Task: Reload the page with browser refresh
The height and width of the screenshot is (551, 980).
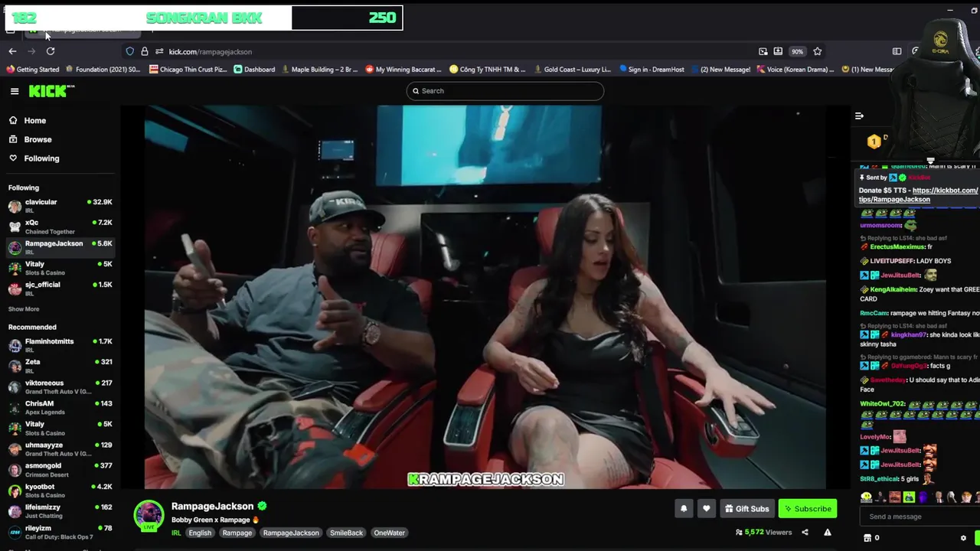Action: point(51,51)
